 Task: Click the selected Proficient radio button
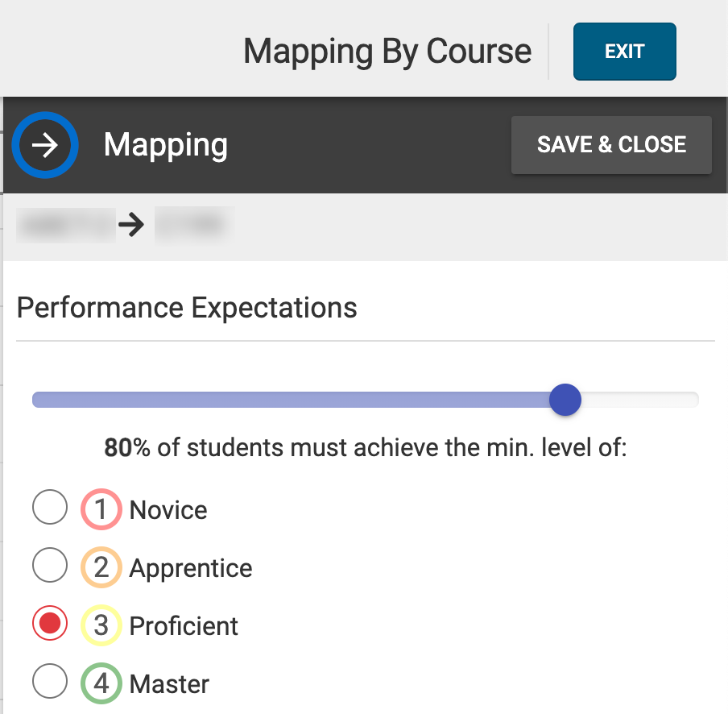pos(49,625)
